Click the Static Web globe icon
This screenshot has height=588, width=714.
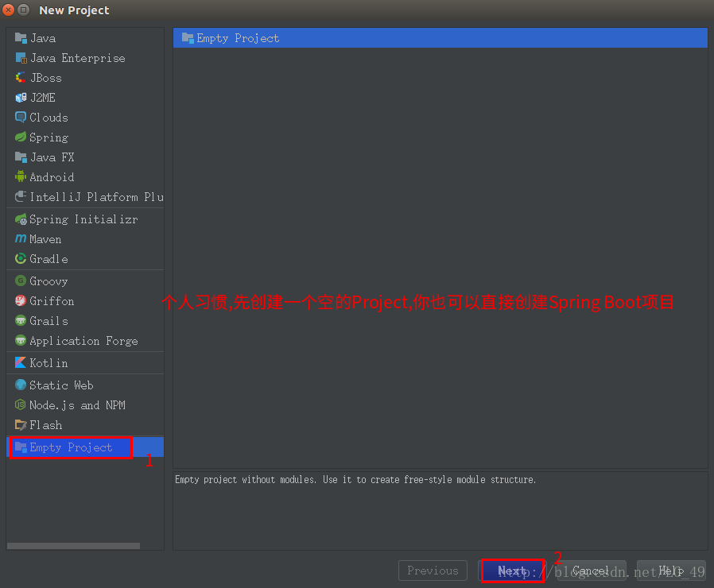pyautogui.click(x=21, y=385)
